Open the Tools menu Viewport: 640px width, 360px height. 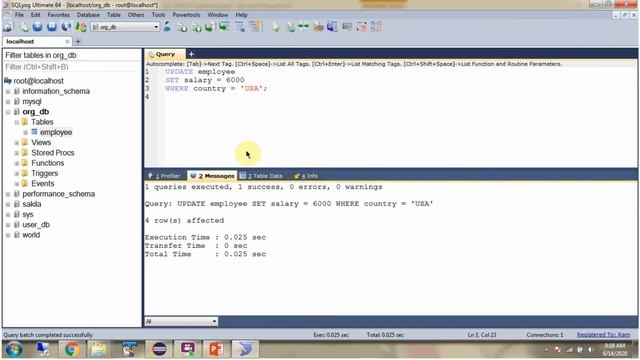[x=158, y=15]
